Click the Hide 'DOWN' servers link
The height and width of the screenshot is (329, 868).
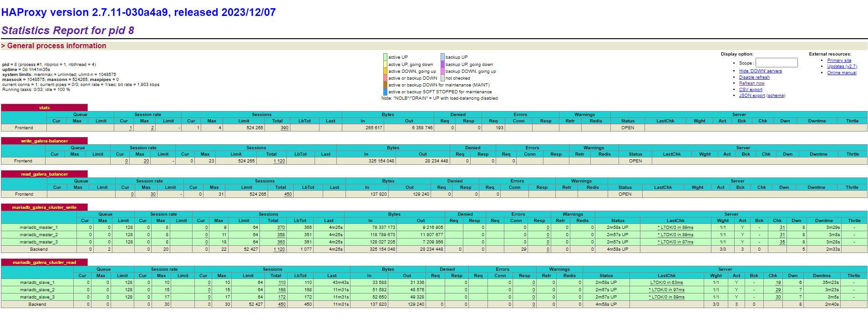760,71
